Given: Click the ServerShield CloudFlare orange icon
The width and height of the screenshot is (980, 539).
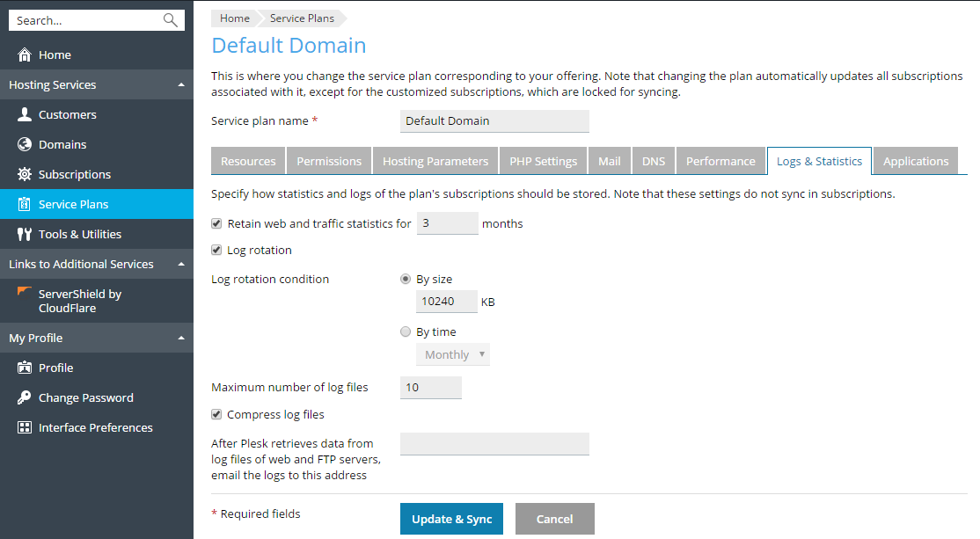Looking at the screenshot, I should 25,293.
